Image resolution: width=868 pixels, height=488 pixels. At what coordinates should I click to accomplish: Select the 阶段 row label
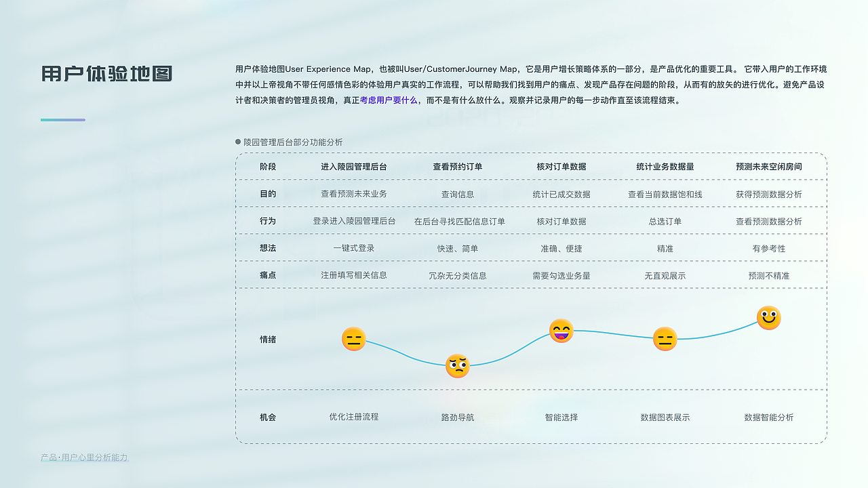[267, 166]
